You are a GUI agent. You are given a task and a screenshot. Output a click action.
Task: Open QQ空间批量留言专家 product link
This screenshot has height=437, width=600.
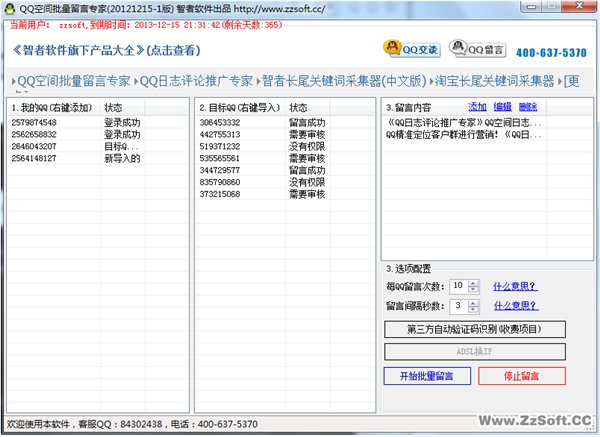(74, 81)
